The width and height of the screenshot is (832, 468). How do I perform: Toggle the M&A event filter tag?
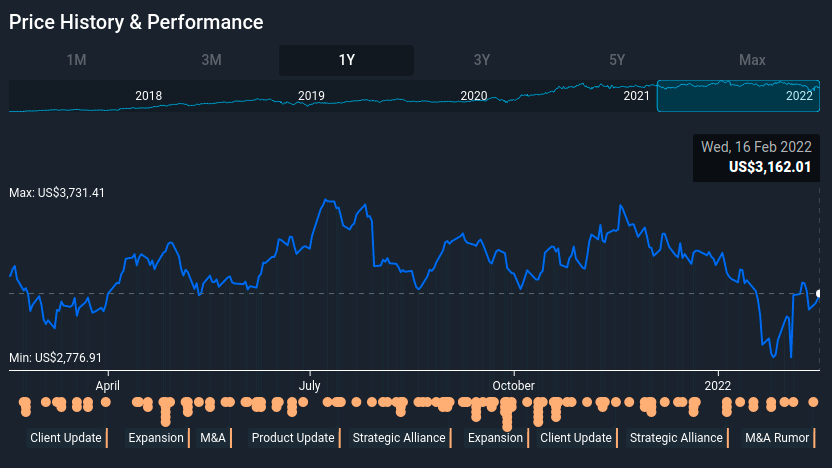(x=213, y=438)
